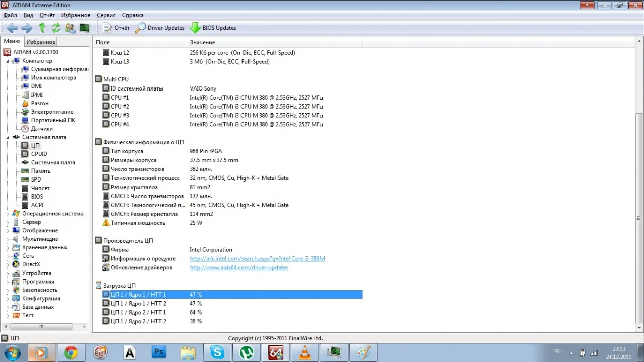Image resolution: width=644 pixels, height=362 pixels.
Task: Open BIOS Updates from the toolbar
Action: click(x=213, y=28)
